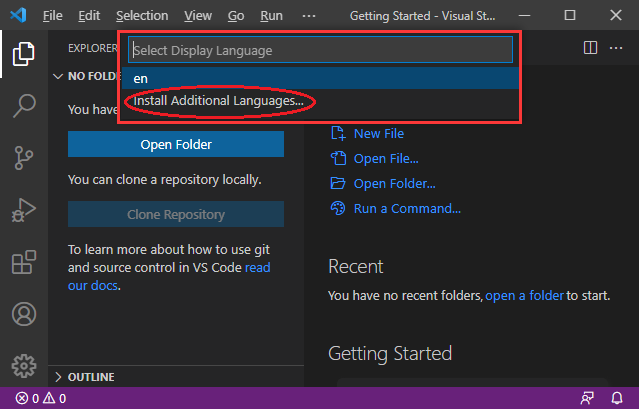Viewport: 639px width, 409px height.
Task: Focus the Select Display Language input field
Action: (x=320, y=50)
